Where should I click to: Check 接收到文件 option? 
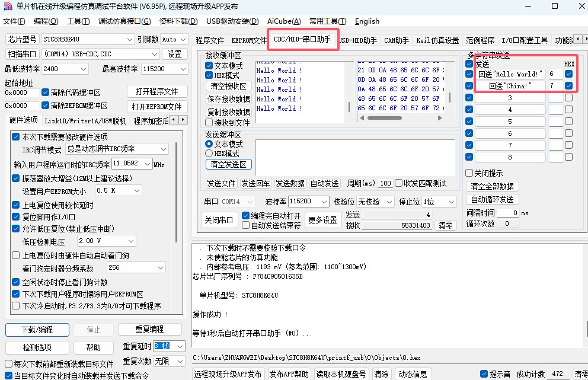209,123
